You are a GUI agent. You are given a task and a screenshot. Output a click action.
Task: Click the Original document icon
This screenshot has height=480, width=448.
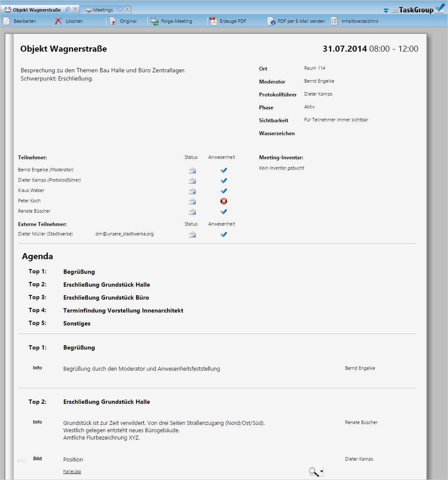coord(112,21)
